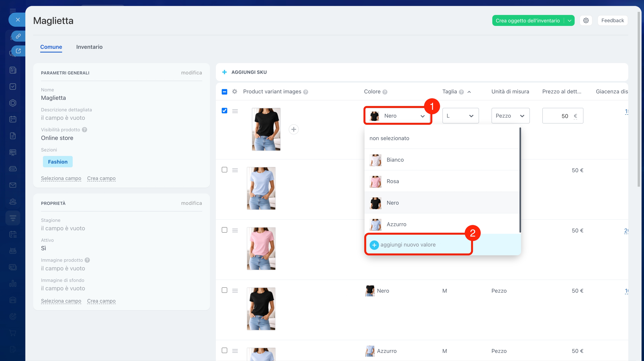
Task: Toggle the select-all checkbox in table header
Action: [x=225, y=92]
